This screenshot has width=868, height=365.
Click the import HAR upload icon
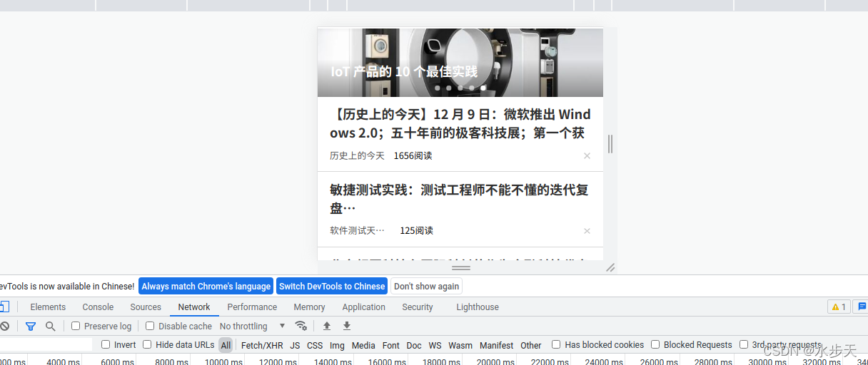(327, 326)
